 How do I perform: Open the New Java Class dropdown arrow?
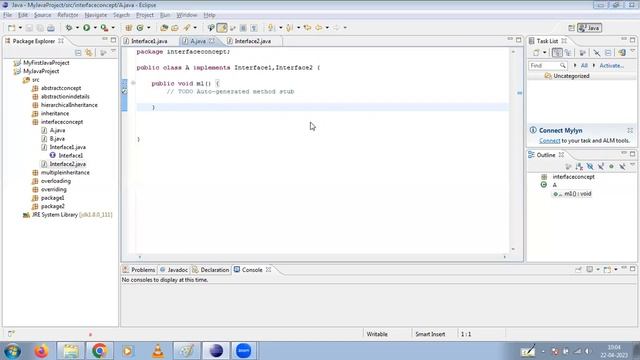(x=149, y=28)
